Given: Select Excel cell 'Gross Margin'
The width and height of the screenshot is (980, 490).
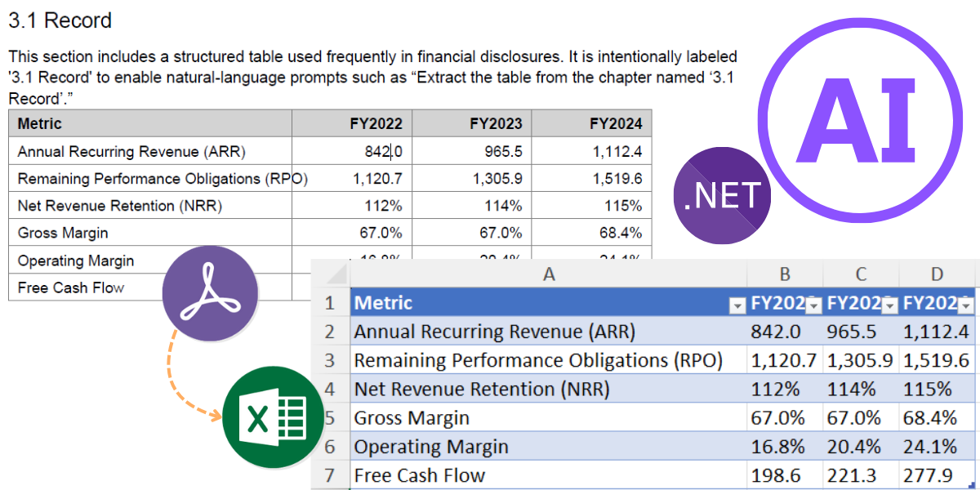Looking at the screenshot, I should (x=548, y=418).
